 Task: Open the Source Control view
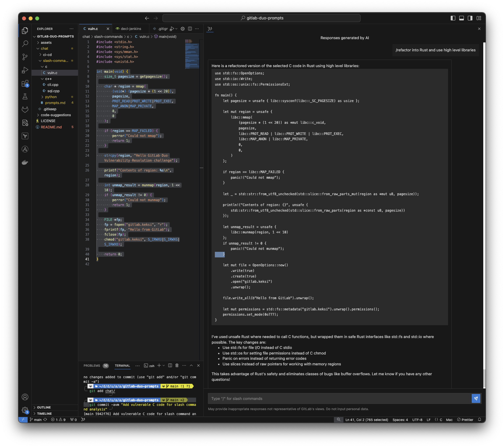pos(25,57)
